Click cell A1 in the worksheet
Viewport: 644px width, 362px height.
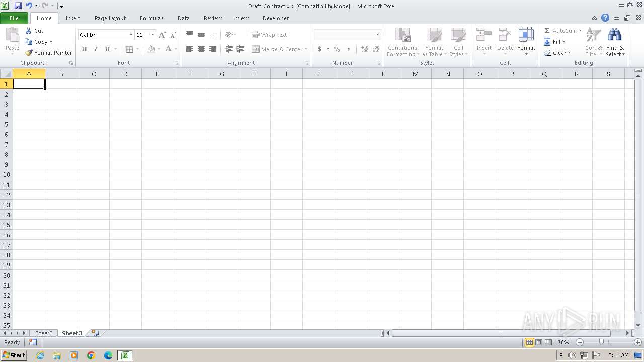[29, 84]
